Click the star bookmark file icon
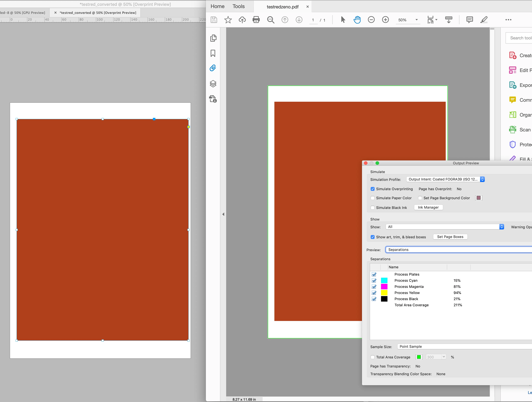Screen dimensions: 532x402 228,20
